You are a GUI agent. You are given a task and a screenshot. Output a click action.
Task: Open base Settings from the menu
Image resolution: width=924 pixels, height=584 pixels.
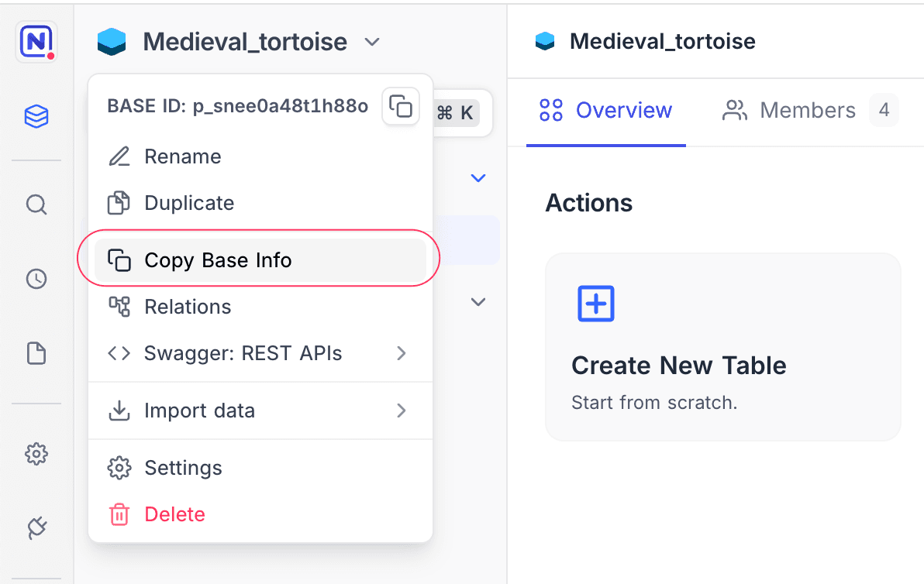(183, 468)
